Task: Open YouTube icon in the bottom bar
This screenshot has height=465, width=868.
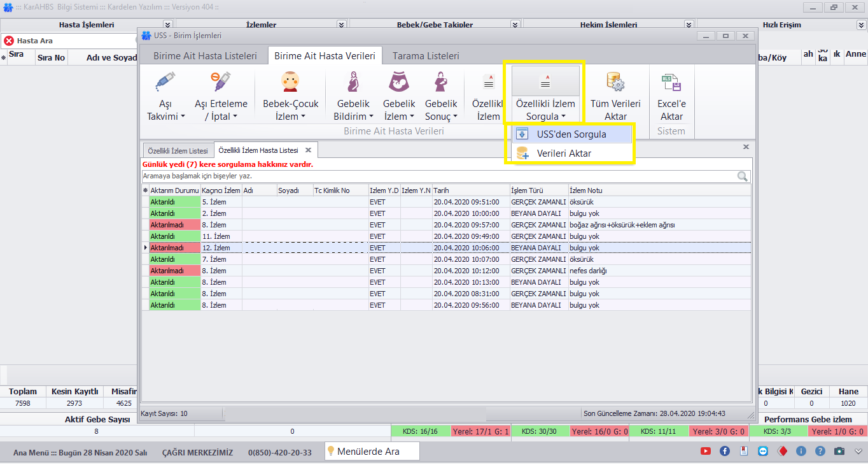Action: (705, 451)
